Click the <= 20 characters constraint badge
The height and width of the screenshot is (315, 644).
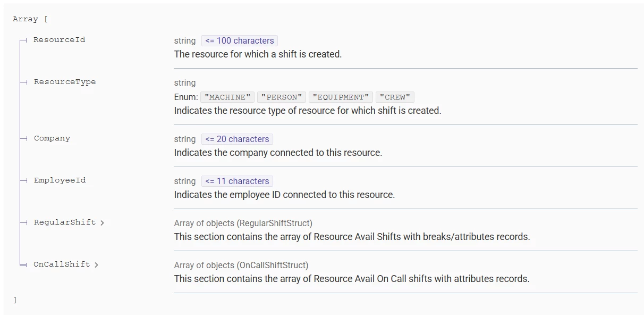tap(237, 139)
